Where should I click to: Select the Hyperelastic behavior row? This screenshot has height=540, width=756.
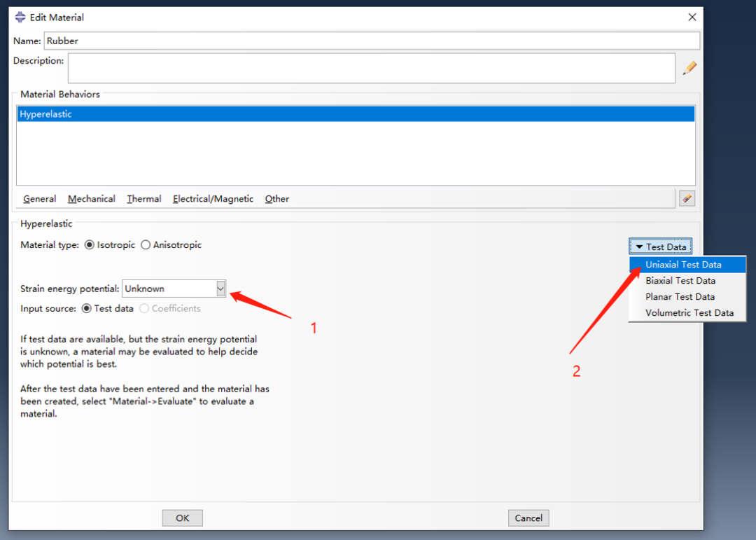pos(356,114)
